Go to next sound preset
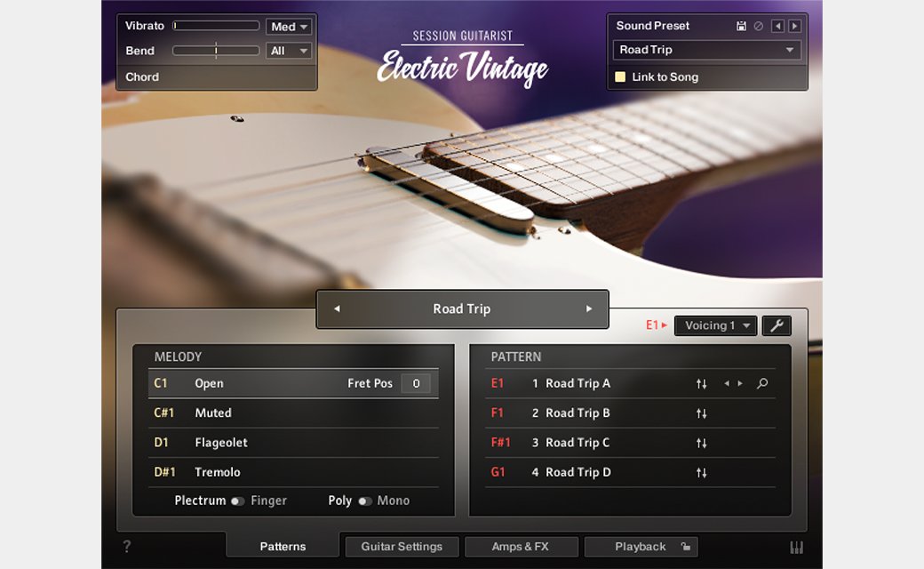 795,26
